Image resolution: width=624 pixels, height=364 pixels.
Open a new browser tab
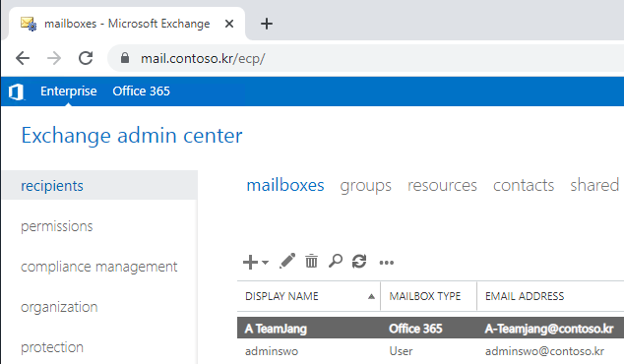[x=267, y=24]
